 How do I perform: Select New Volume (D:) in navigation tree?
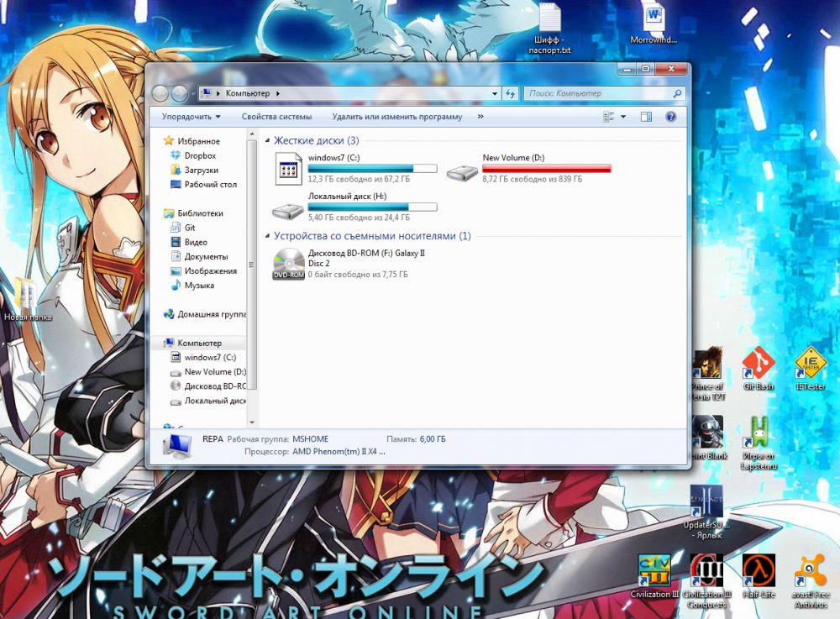[x=215, y=371]
